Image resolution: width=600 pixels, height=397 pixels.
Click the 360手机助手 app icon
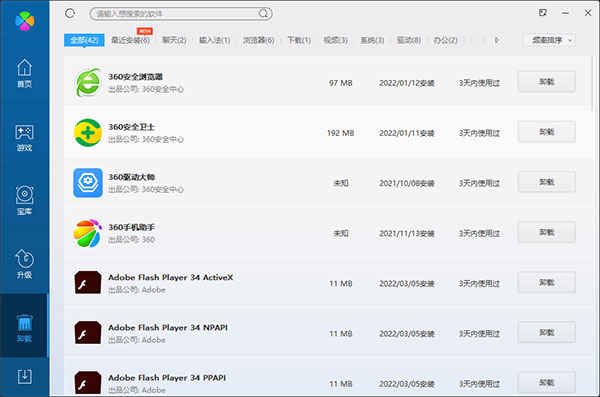click(88, 233)
